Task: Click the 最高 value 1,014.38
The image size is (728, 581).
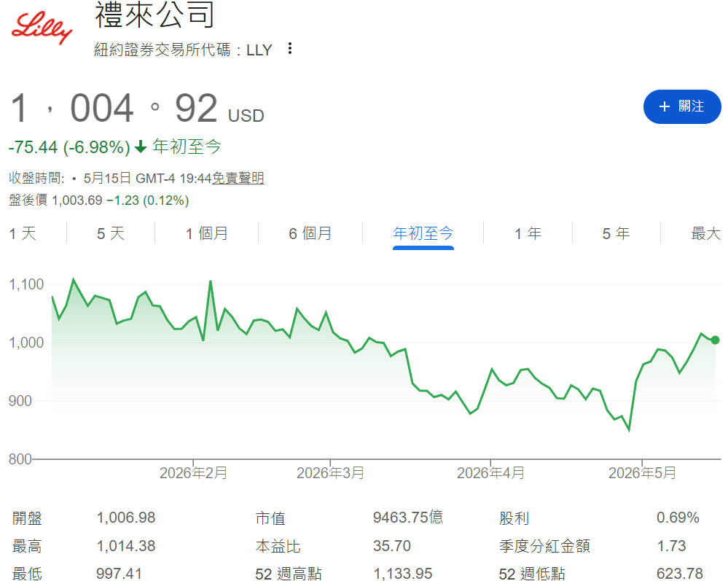Action: pos(126,546)
